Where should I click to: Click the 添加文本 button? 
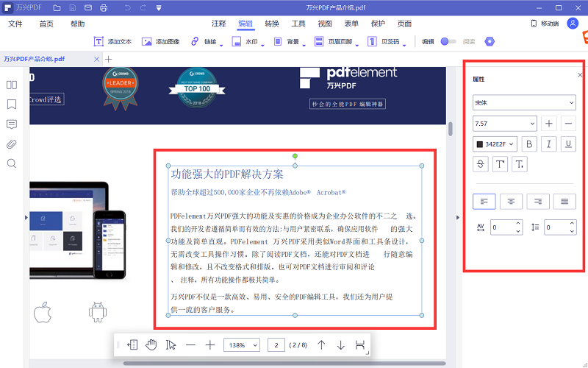tap(113, 42)
